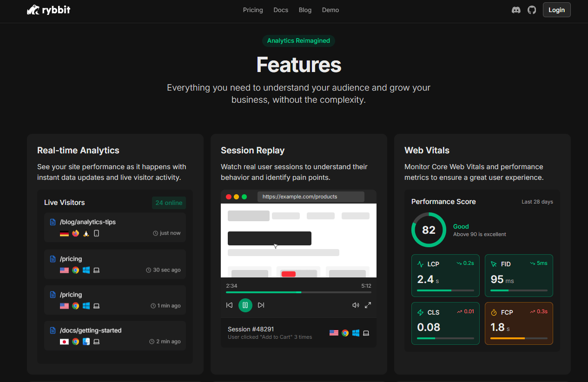
Task: Mute the session replay speaker
Action: coord(356,305)
